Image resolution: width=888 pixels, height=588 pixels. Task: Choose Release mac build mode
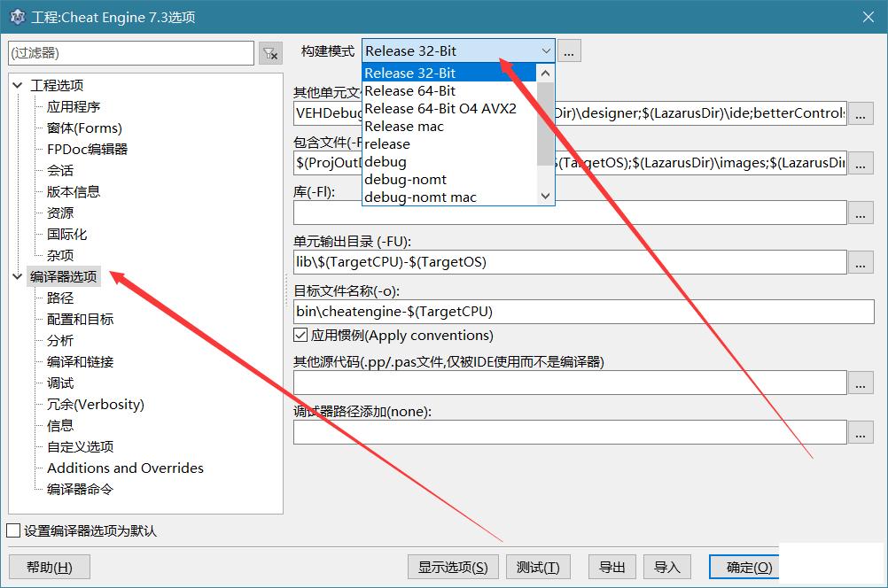(449, 127)
